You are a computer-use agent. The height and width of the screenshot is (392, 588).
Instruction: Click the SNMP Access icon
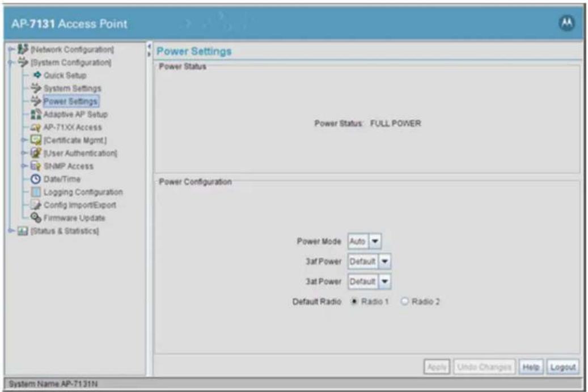pos(36,165)
